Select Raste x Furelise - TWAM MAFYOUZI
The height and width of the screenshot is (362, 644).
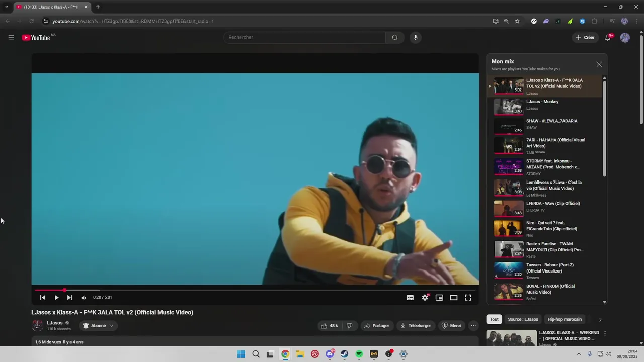click(x=544, y=249)
